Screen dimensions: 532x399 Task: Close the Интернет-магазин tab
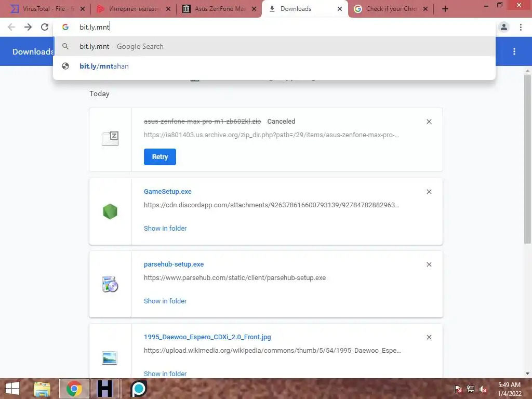pos(168,9)
